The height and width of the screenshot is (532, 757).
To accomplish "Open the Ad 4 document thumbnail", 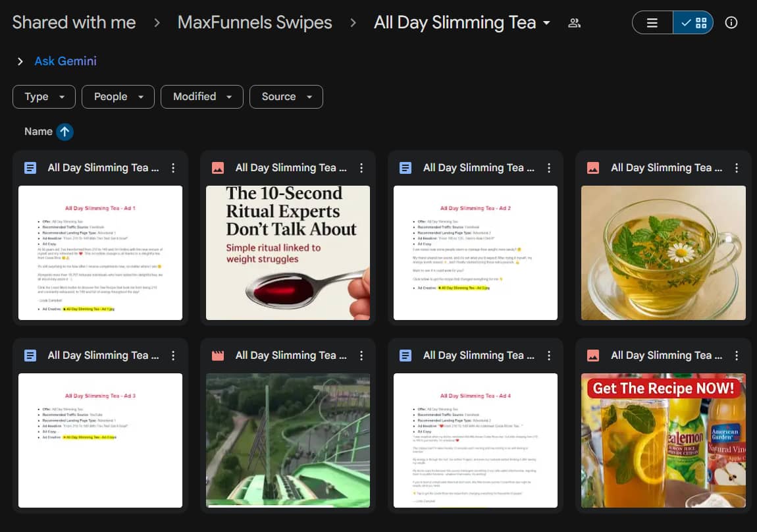I will [x=475, y=440].
